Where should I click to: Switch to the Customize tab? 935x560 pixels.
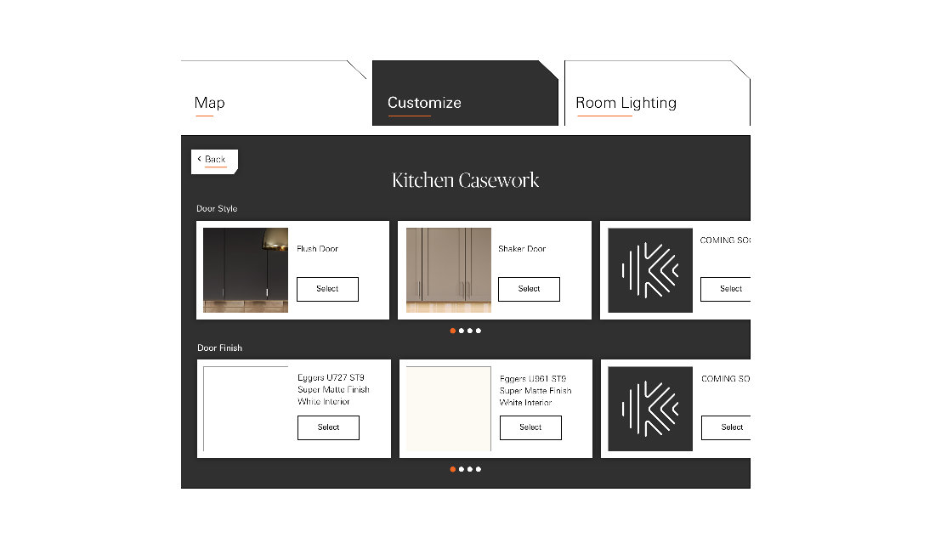click(x=424, y=103)
